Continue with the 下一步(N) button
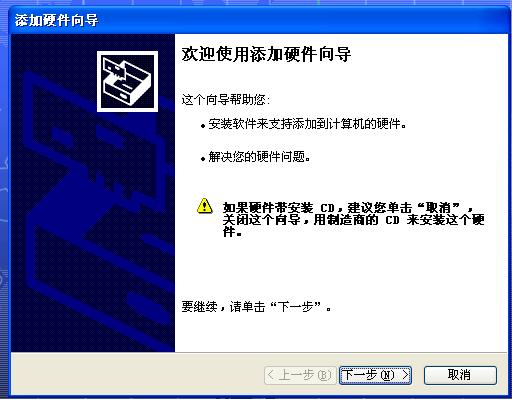 coord(375,375)
